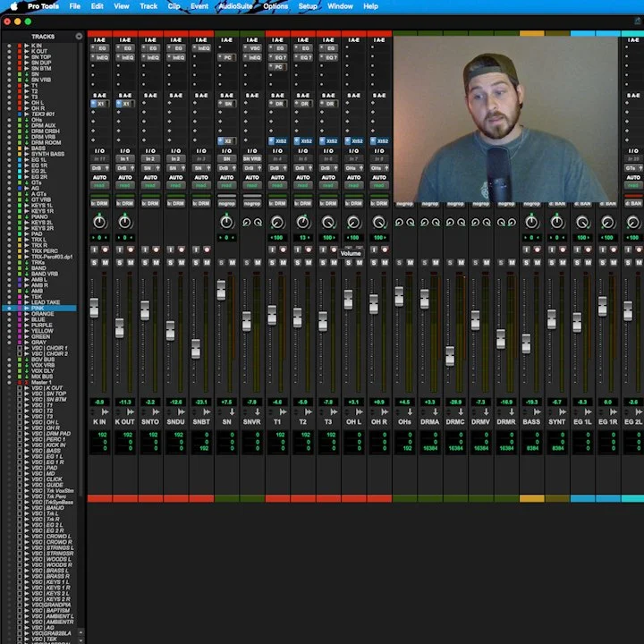This screenshot has height=644, width=644.
Task: Open the Apple menu
Action: pos(13,6)
